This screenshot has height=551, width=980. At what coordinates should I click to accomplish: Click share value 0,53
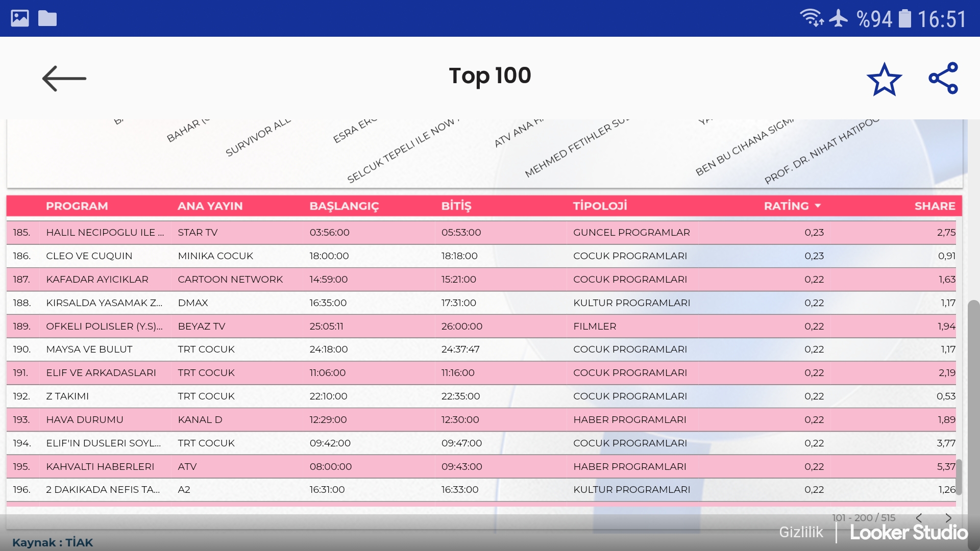946,396
